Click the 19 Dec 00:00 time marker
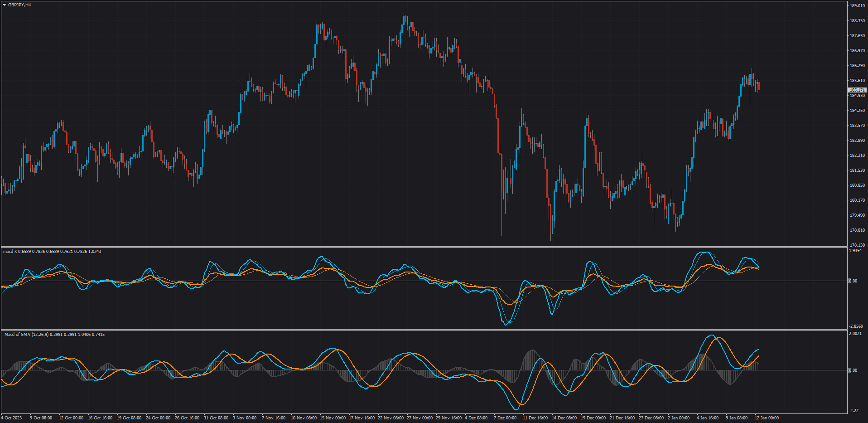This screenshot has width=868, height=423. click(x=593, y=418)
